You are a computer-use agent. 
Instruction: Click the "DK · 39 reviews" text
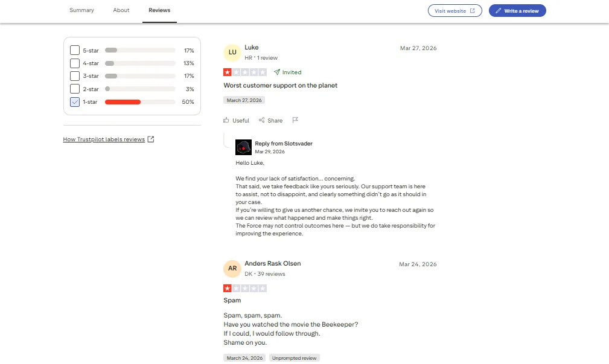click(265, 274)
